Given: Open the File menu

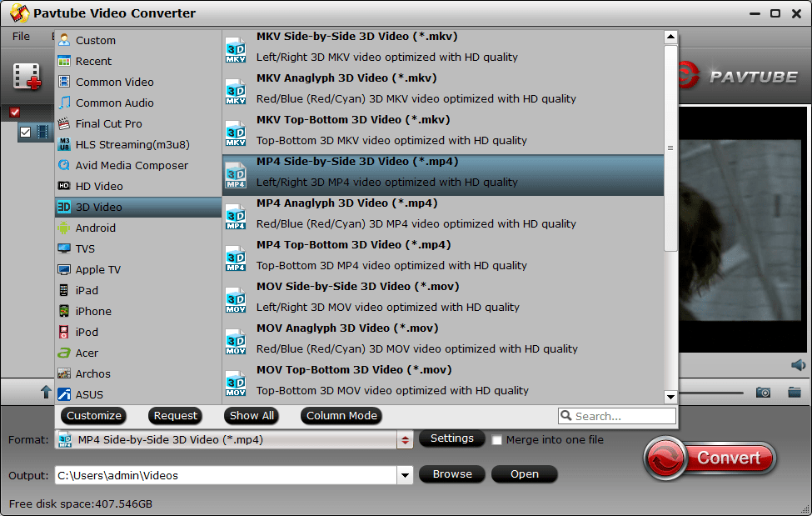Looking at the screenshot, I should 21,37.
